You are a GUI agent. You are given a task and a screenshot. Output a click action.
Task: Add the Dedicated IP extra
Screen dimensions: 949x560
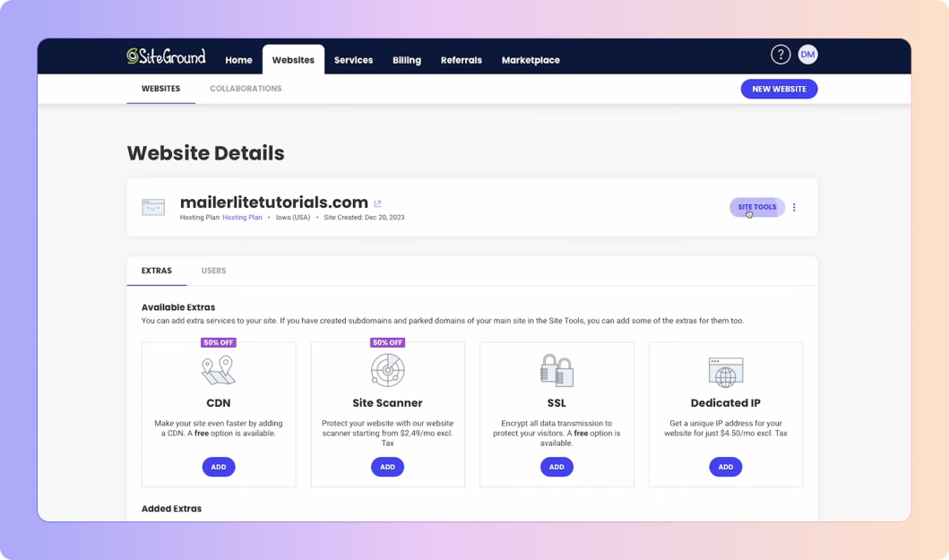726,467
